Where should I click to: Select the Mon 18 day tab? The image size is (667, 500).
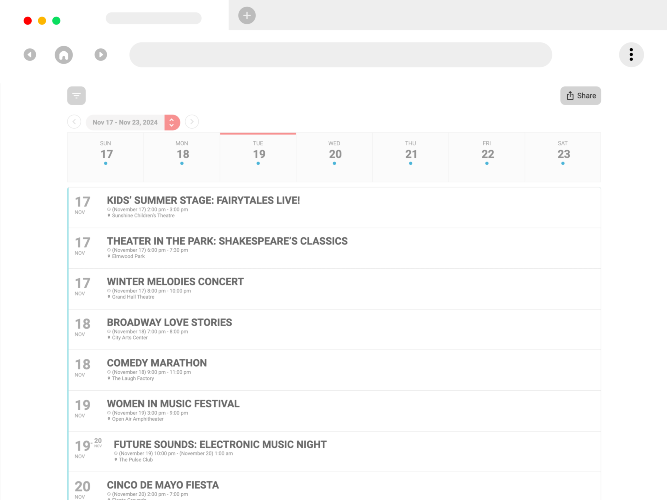[182, 157]
